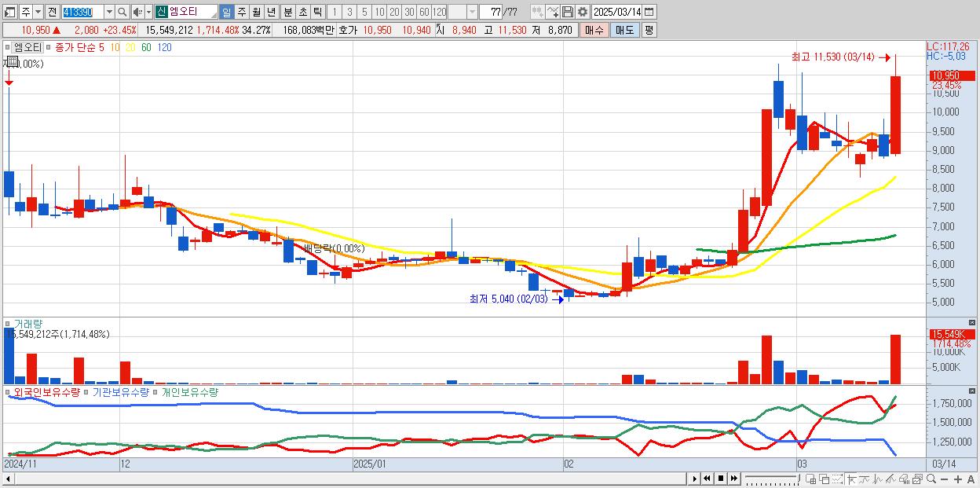Choose the 20 interval button

tap(394, 12)
